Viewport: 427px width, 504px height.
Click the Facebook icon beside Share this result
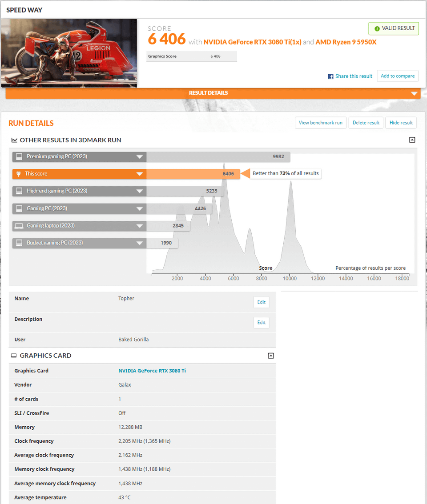click(x=330, y=76)
